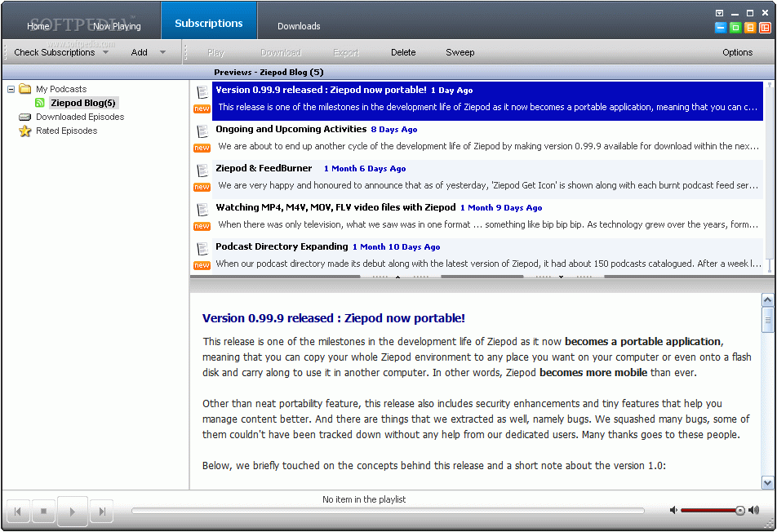The height and width of the screenshot is (532, 777).
Task: Select the My Podcasts folder icon
Action: coord(24,89)
